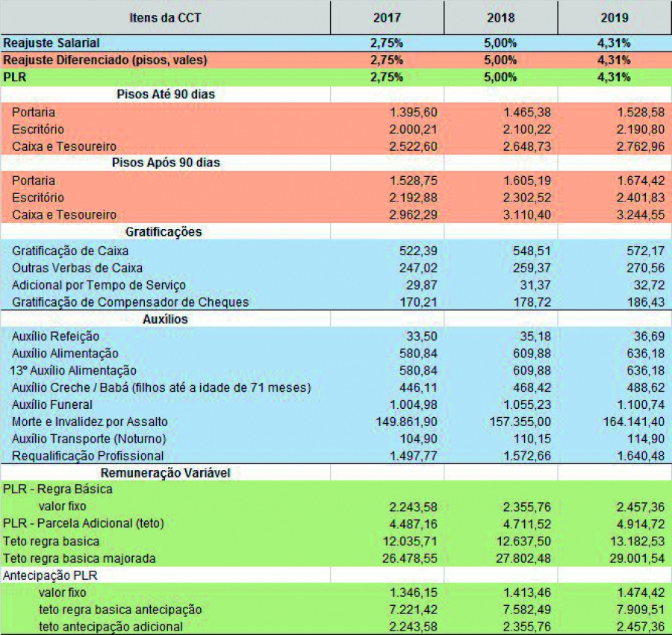The image size is (672, 635).
Task: Select the 2.100,22 Escritório 2018 cell
Action: 527,129
